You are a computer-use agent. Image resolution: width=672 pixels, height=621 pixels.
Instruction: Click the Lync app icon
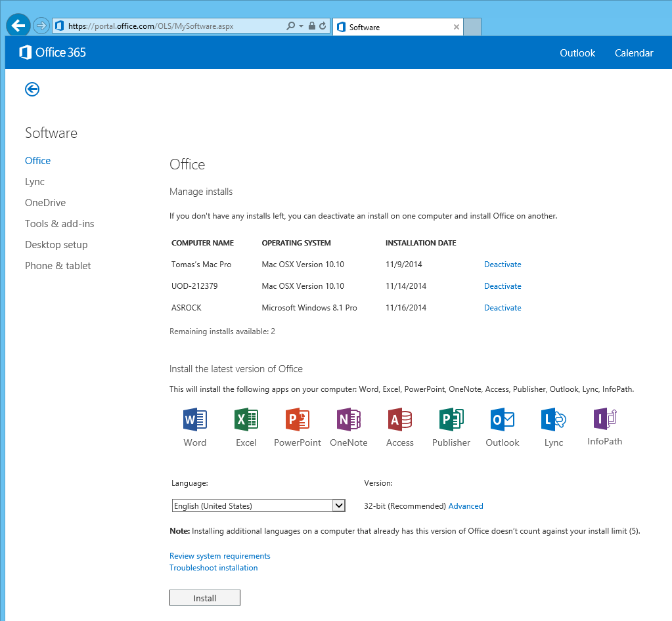pyautogui.click(x=554, y=419)
